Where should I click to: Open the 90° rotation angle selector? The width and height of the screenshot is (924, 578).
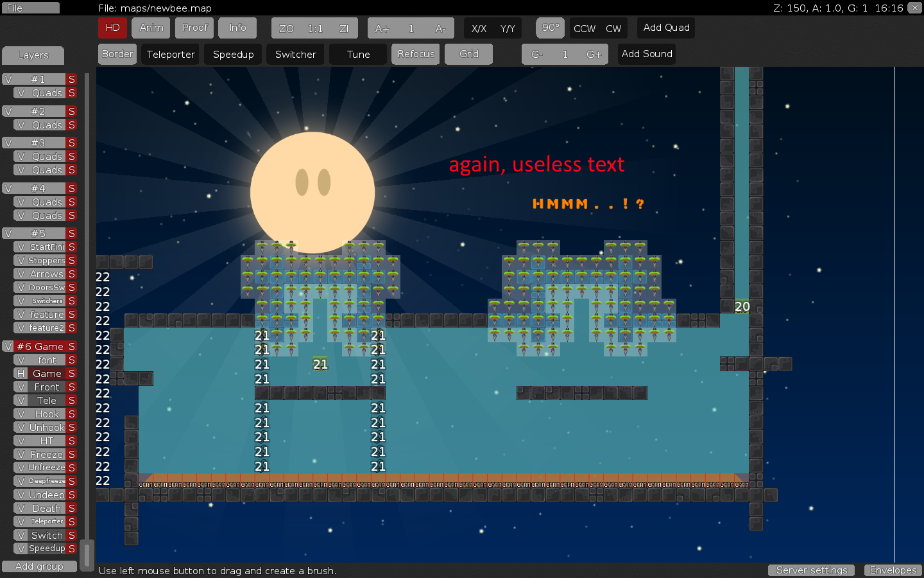coord(550,28)
